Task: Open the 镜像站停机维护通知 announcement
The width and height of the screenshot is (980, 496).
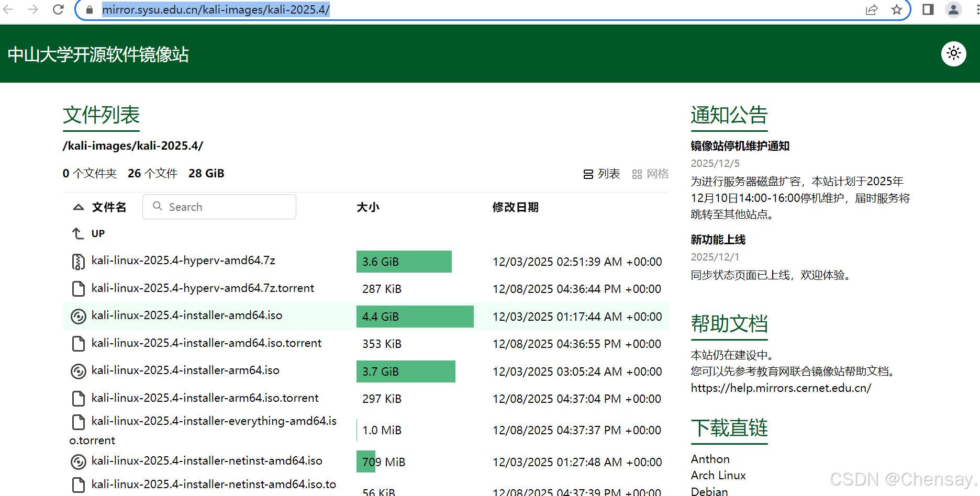Action: pos(740,146)
